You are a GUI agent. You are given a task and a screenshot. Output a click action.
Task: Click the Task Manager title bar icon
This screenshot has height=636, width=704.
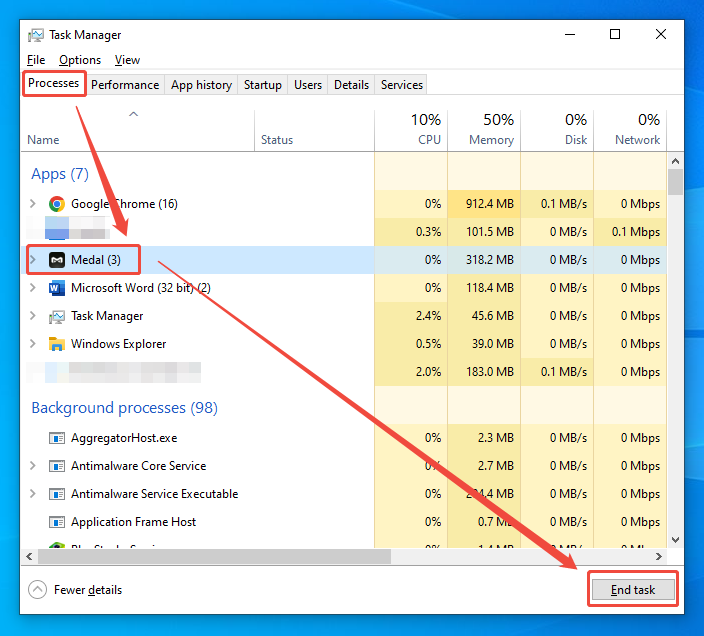tap(35, 35)
